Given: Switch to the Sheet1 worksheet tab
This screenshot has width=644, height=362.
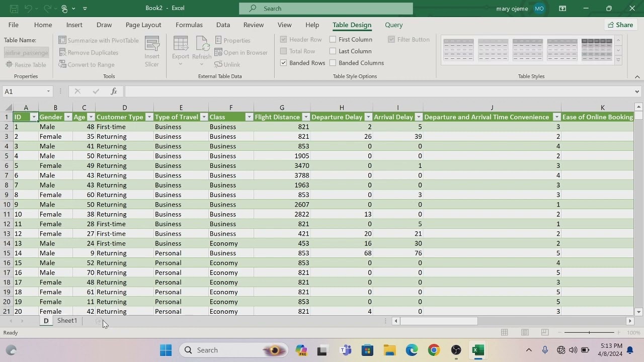Looking at the screenshot, I should click(x=67, y=321).
